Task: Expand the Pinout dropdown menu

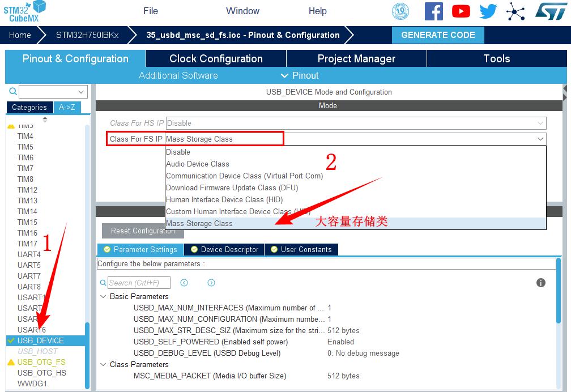Action: point(300,76)
